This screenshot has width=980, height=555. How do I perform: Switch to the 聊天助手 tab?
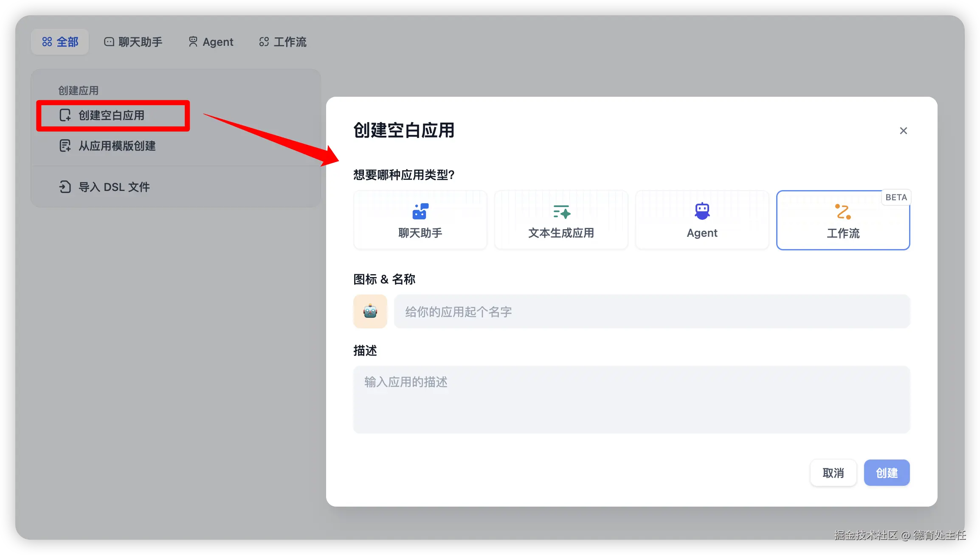(133, 41)
